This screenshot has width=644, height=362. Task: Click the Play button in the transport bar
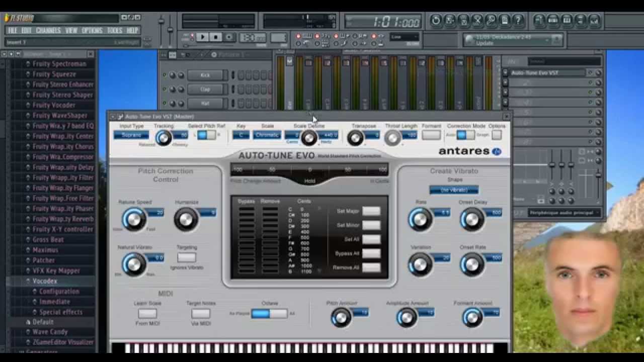[x=203, y=37]
